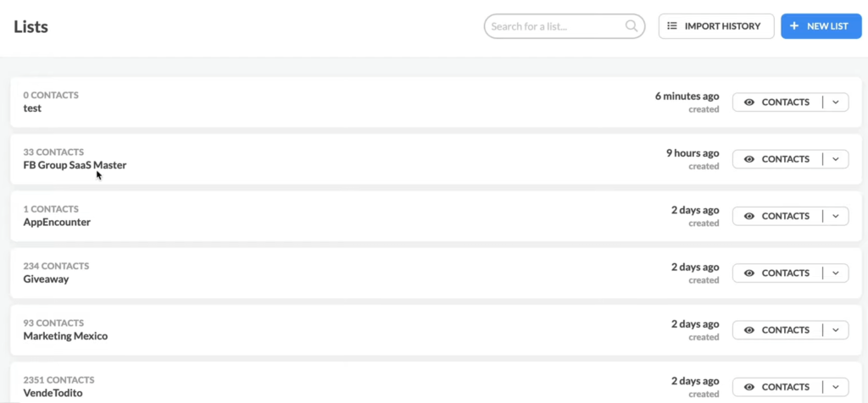This screenshot has height=403, width=868.
Task: Click eye icon for the test list
Action: point(749,102)
